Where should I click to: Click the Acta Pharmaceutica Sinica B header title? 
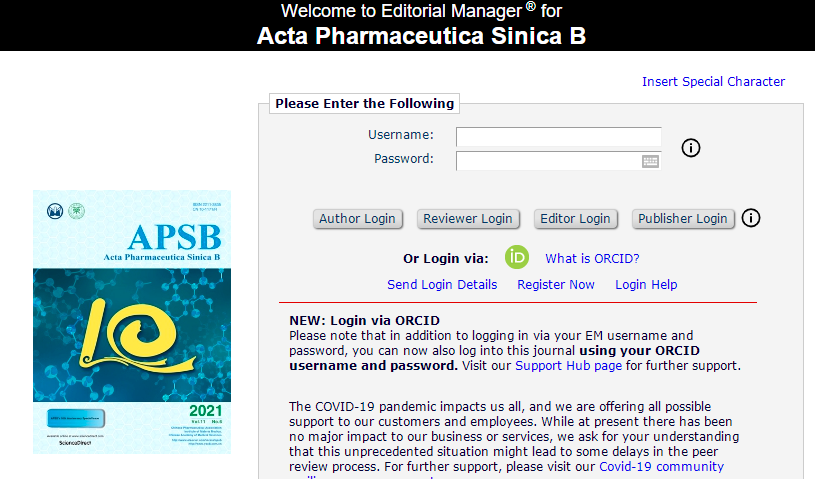click(x=421, y=37)
